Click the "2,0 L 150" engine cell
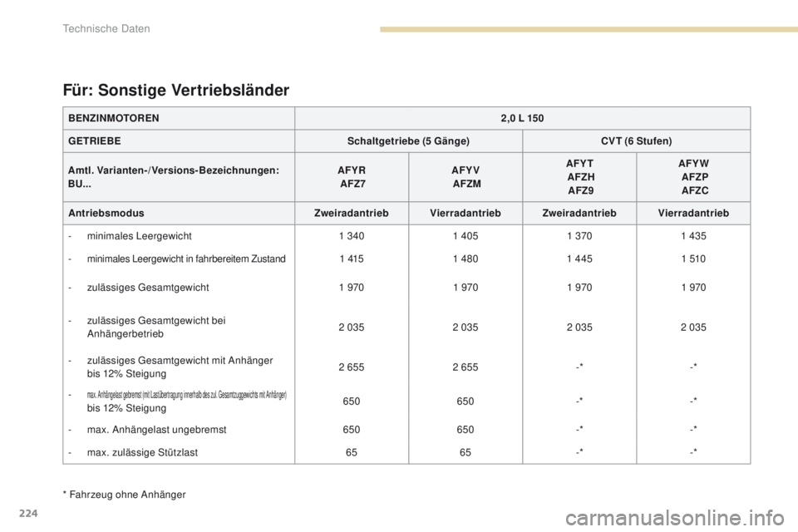 522,117
